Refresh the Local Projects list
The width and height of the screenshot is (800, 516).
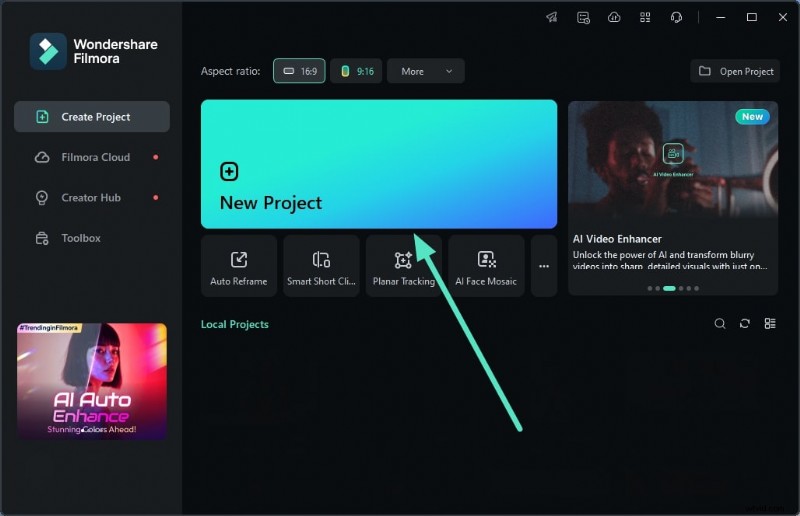click(x=745, y=324)
